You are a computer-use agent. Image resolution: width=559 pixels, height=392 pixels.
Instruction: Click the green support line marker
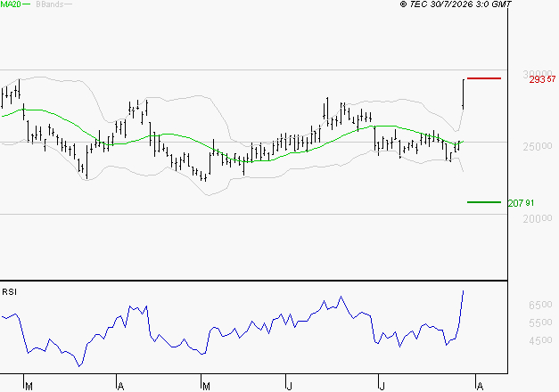[484, 202]
